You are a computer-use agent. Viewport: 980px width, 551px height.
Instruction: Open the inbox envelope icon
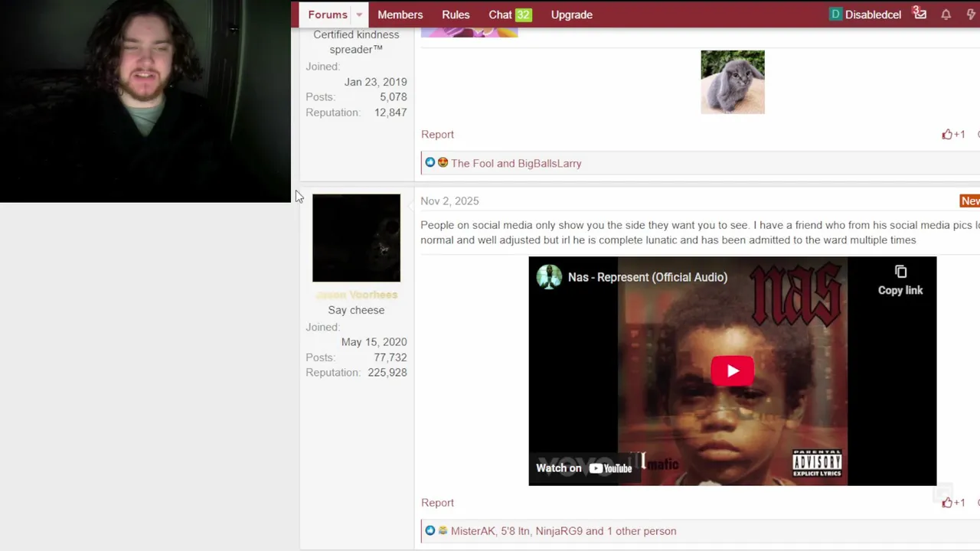coord(920,14)
